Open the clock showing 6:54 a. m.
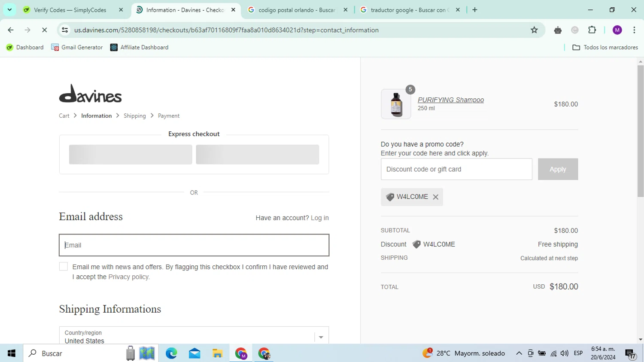Viewport: 644px width, 362px height. pyautogui.click(x=603, y=353)
